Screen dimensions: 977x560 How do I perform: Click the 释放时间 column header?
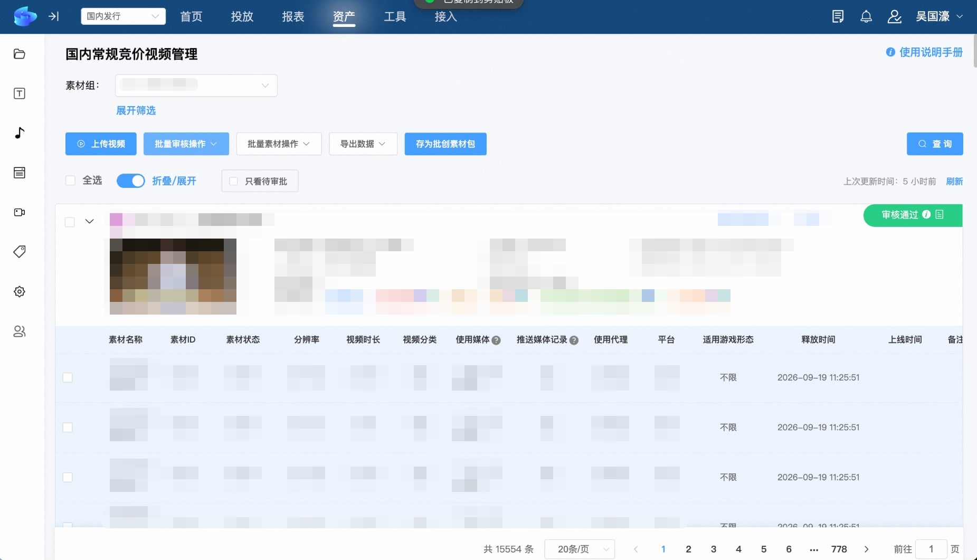pyautogui.click(x=818, y=340)
